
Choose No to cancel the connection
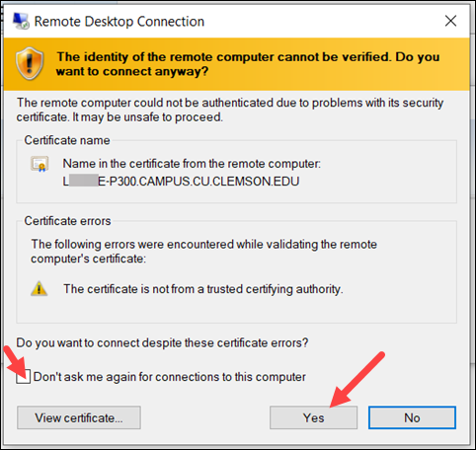click(x=412, y=417)
